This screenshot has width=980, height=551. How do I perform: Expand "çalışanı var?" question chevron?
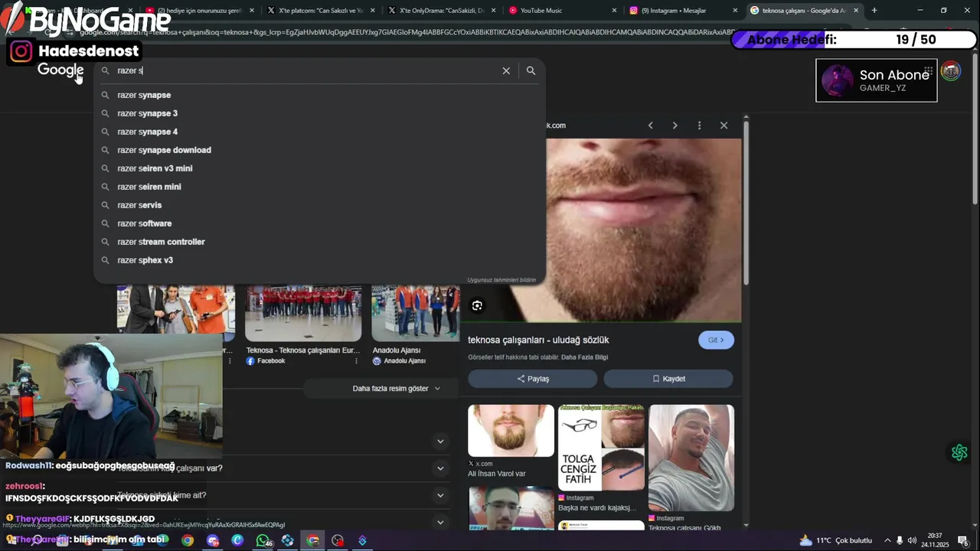click(440, 468)
